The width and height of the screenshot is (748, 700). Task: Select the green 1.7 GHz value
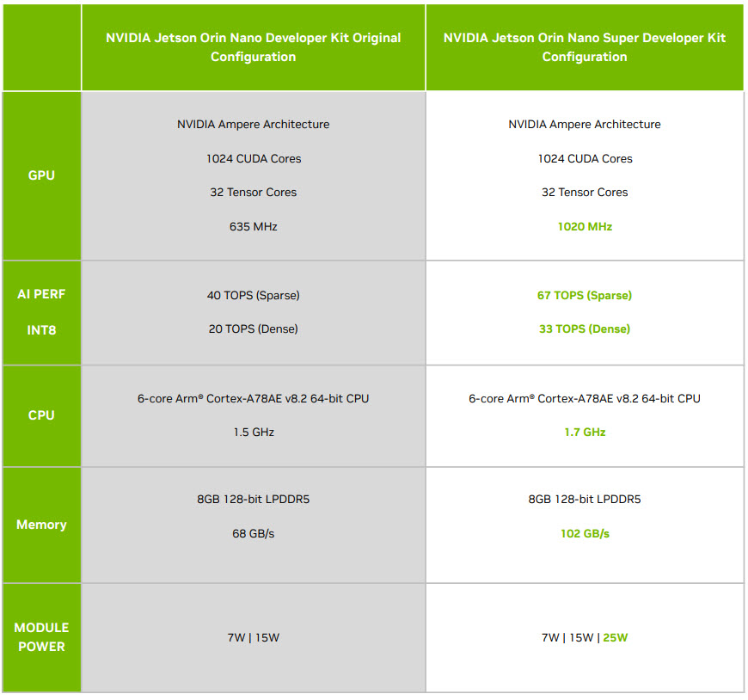(x=585, y=432)
